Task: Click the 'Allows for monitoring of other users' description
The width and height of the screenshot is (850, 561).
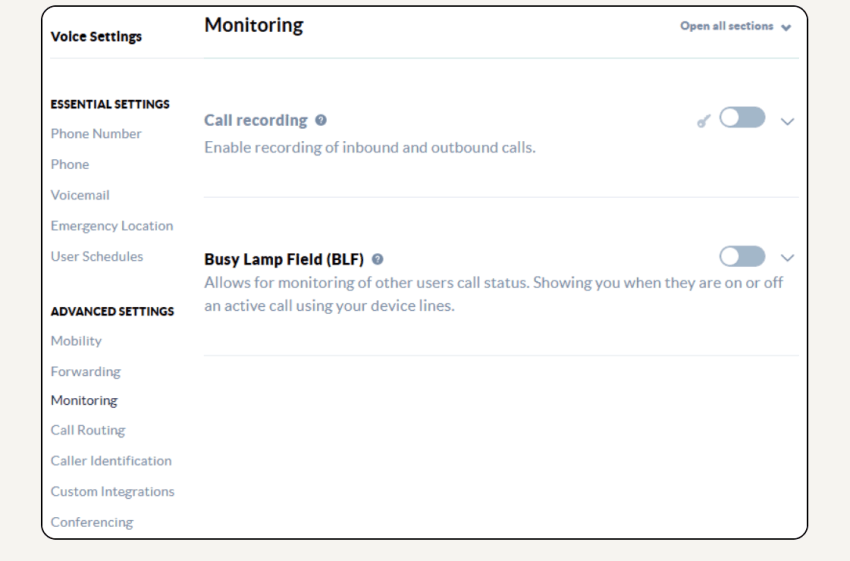Action: coord(494,294)
